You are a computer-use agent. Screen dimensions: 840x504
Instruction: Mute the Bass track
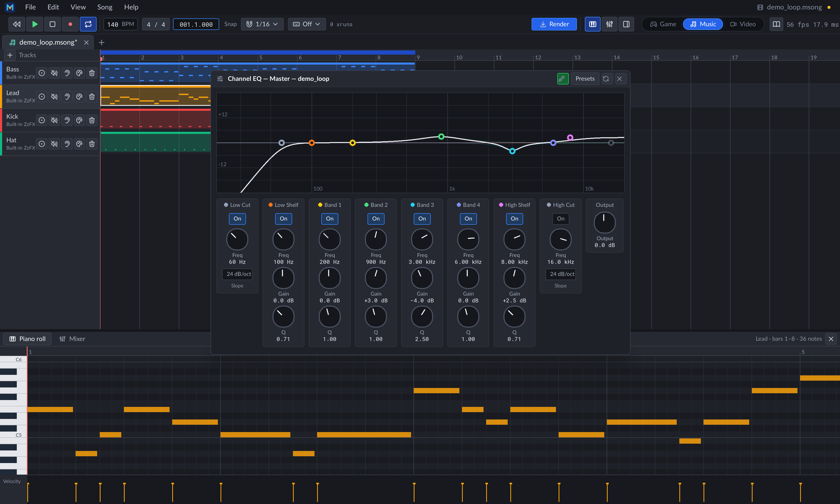pyautogui.click(x=54, y=73)
